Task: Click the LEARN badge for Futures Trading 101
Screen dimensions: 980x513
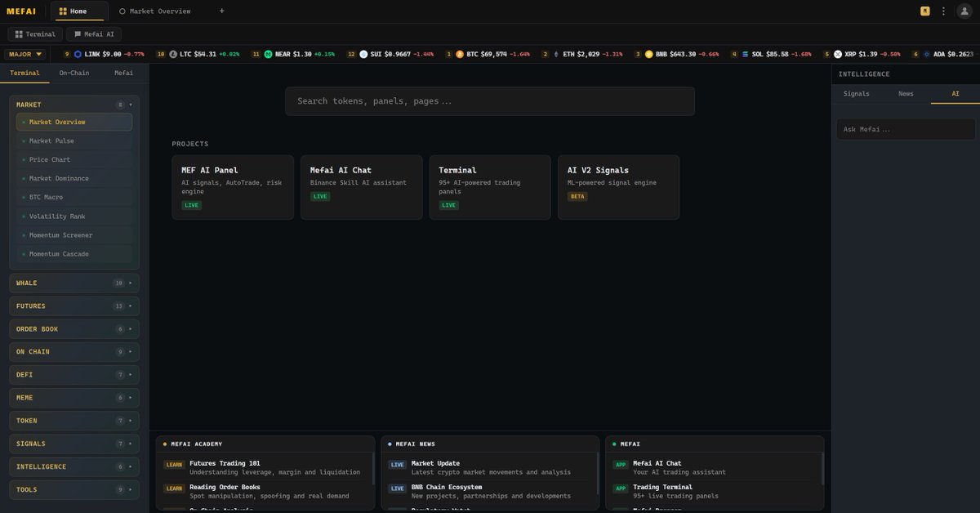Action: (x=174, y=465)
